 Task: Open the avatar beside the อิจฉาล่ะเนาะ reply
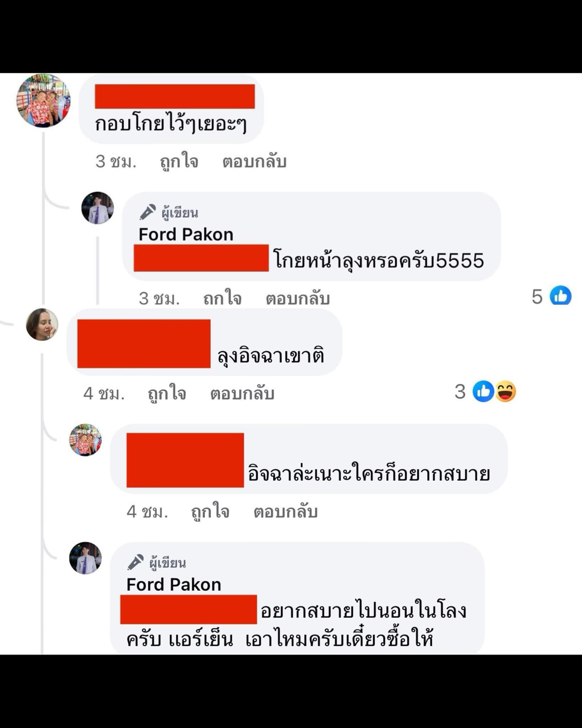[x=85, y=440]
